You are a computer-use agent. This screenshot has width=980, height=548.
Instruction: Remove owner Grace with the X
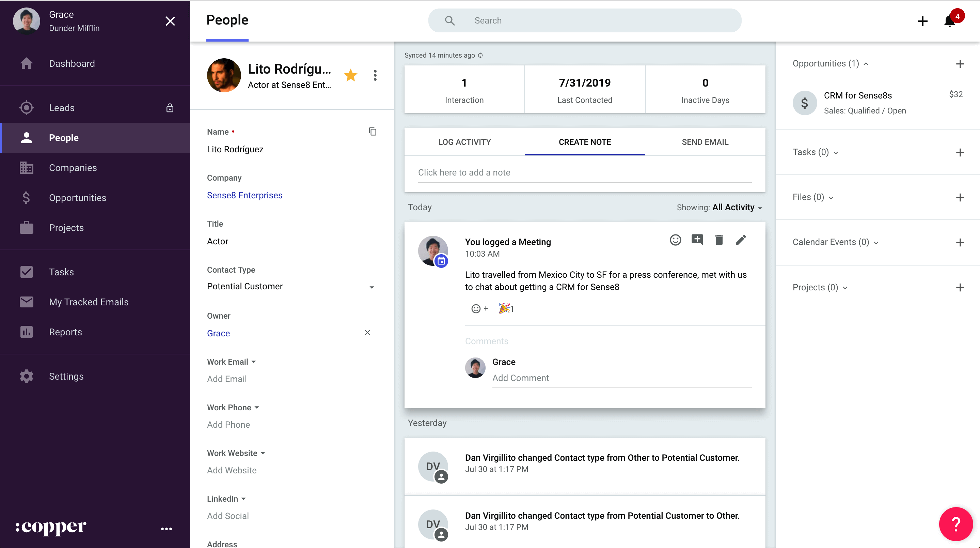point(367,333)
